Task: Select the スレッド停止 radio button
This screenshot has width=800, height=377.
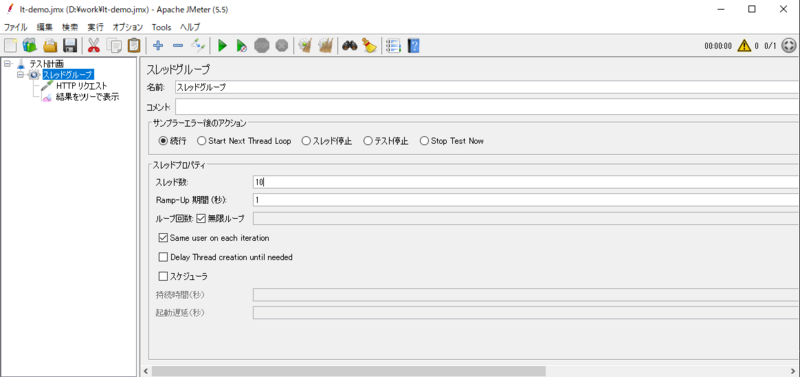Action: tap(306, 141)
